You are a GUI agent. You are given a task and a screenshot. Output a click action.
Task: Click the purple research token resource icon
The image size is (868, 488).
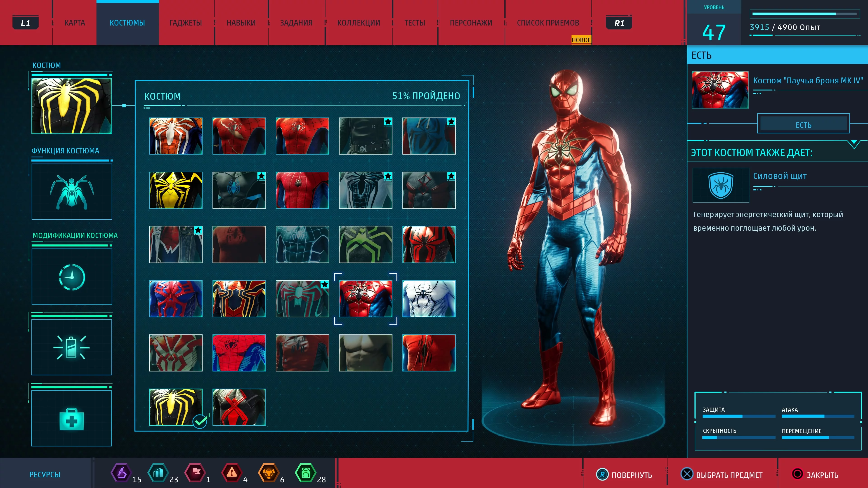[x=121, y=473]
